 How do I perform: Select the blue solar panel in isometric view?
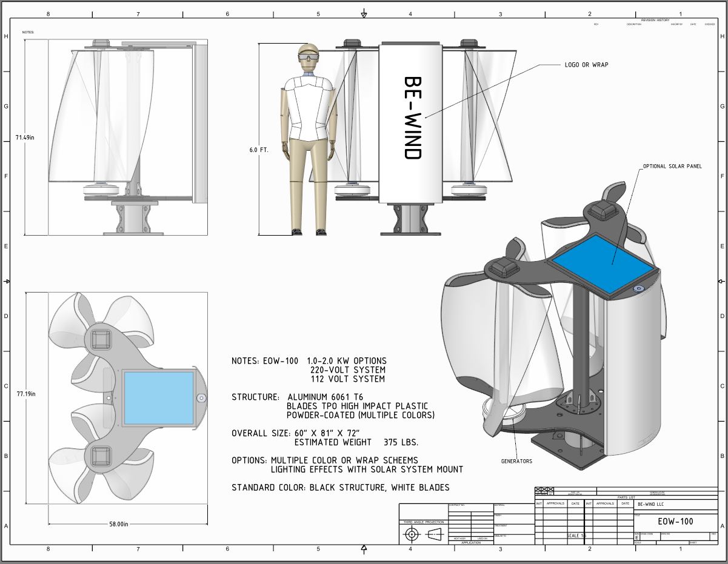point(602,264)
